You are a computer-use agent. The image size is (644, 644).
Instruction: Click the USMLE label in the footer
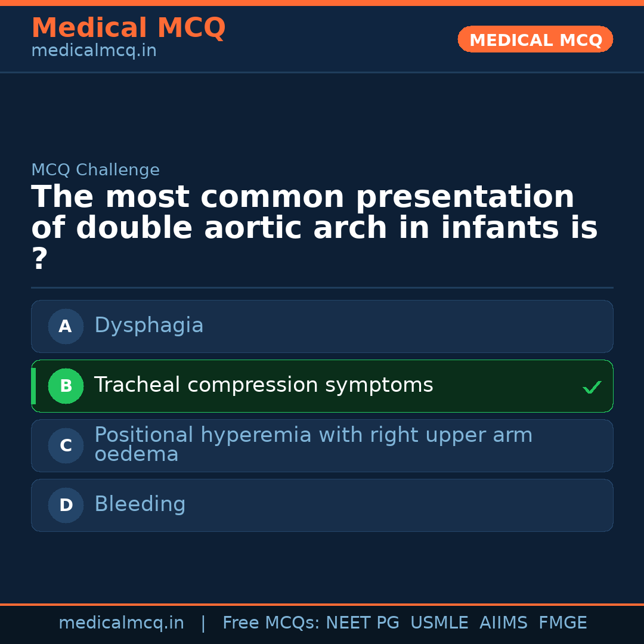point(439,623)
